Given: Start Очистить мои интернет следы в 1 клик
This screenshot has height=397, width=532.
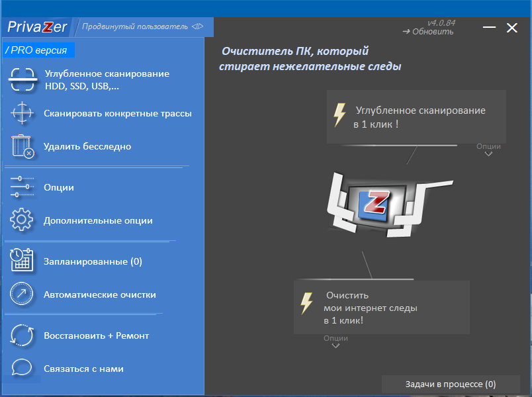Looking at the screenshot, I should pos(382,308).
